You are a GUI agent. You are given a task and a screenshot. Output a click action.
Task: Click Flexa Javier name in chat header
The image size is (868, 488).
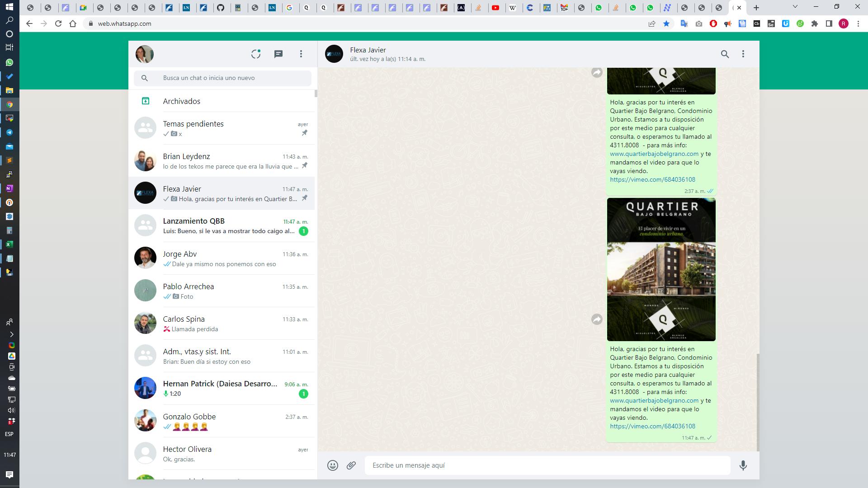click(x=368, y=50)
